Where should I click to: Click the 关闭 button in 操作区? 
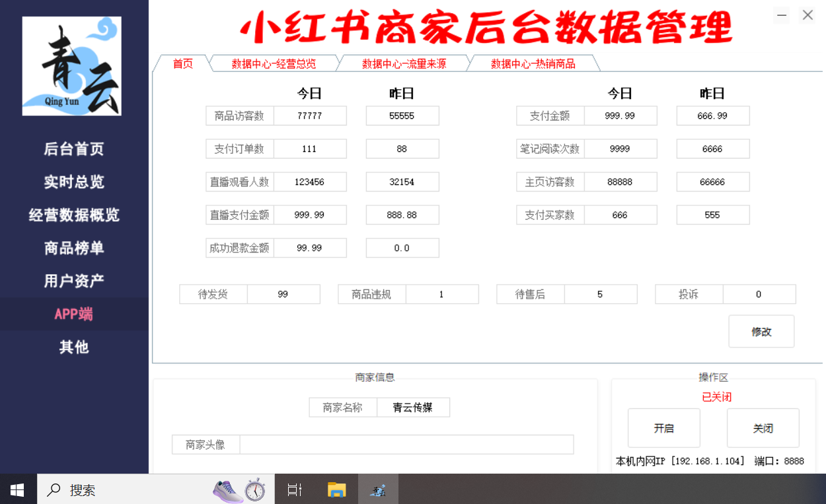763,428
